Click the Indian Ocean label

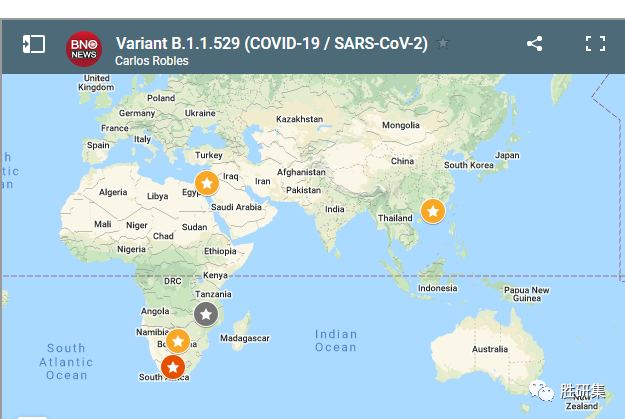coord(336,341)
